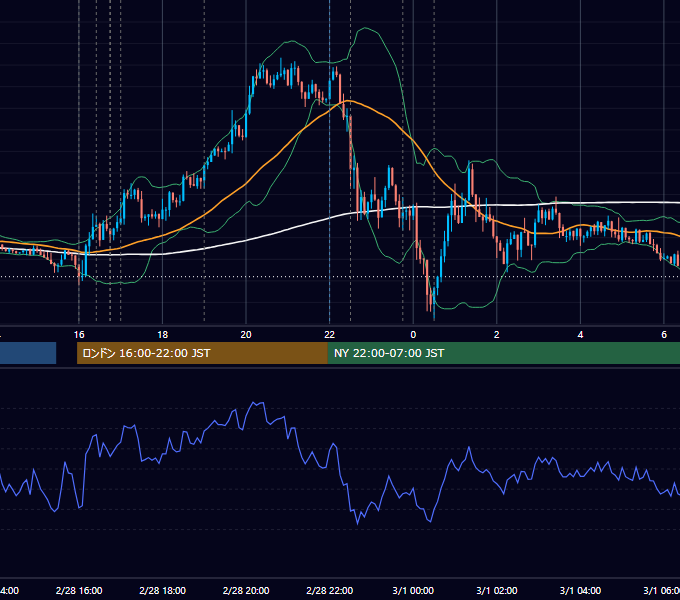The width and height of the screenshot is (680, 600).
Task: Click the 3/1 00:00 date label
Action: tap(413, 590)
